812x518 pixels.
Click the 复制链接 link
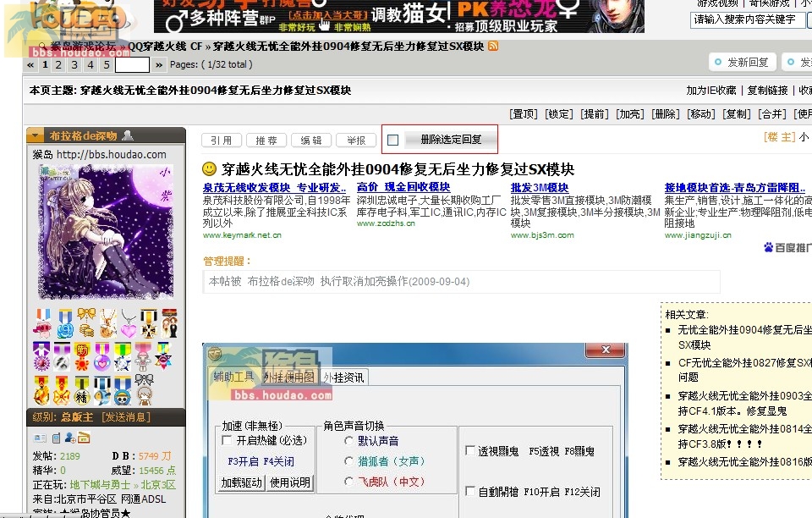[x=767, y=90]
